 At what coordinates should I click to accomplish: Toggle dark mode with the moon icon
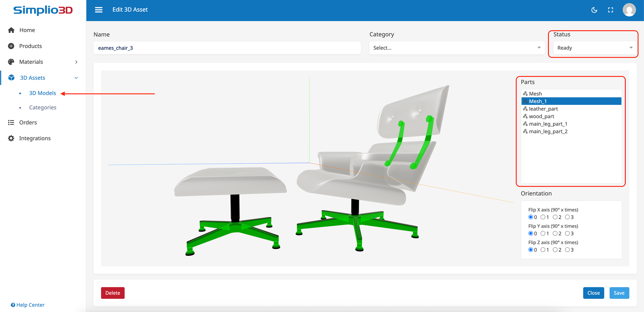tap(594, 10)
